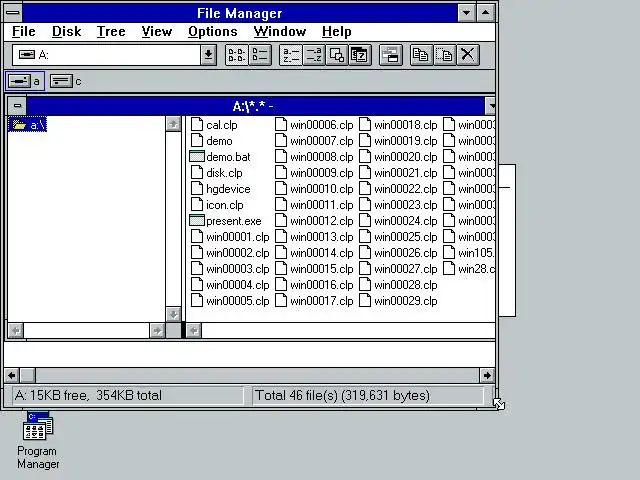Click the A:\*.* window title bar
The width and height of the screenshot is (640, 480).
[x=256, y=106]
